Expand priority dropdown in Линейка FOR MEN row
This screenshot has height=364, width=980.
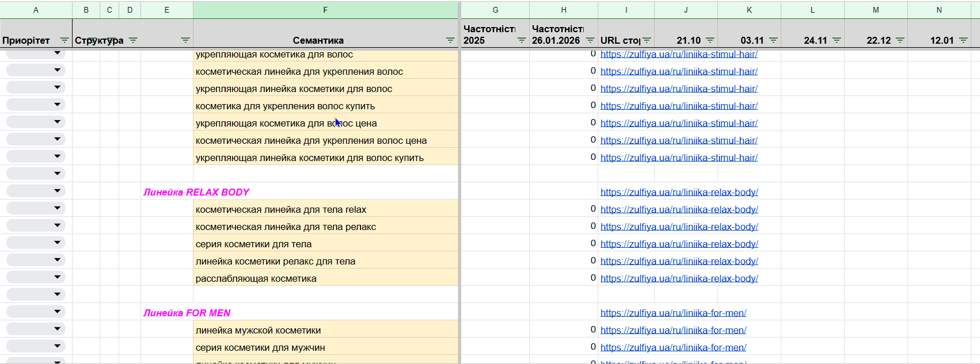[x=57, y=312]
